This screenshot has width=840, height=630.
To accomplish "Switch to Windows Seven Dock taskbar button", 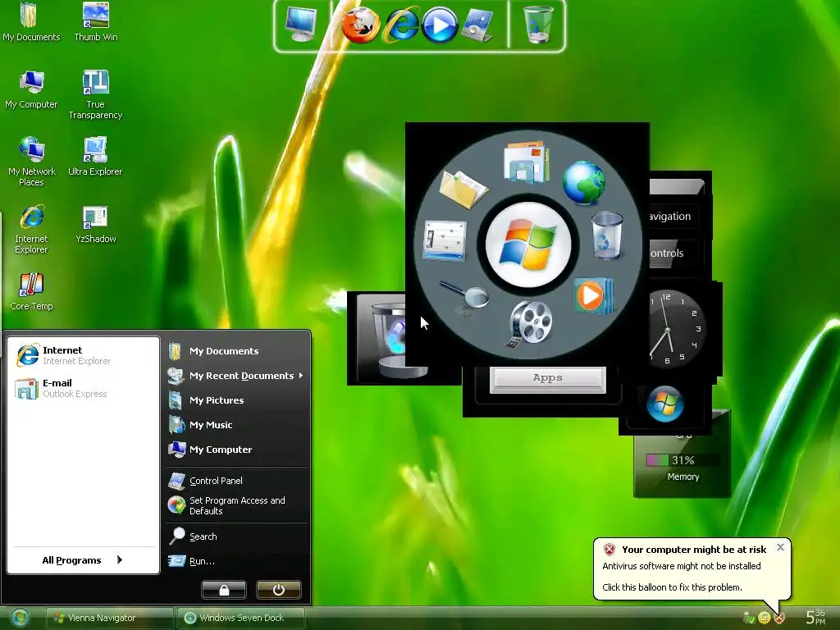I will [241, 619].
